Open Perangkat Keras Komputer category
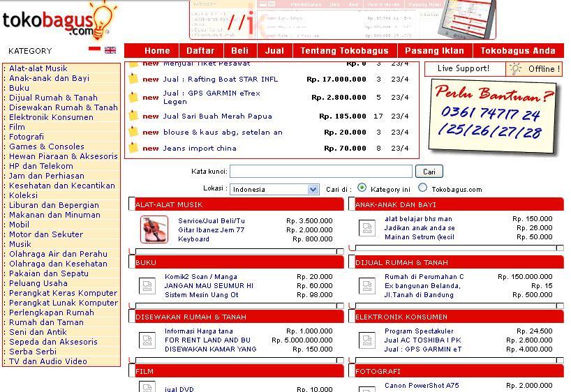571x392 pixels. (x=64, y=293)
